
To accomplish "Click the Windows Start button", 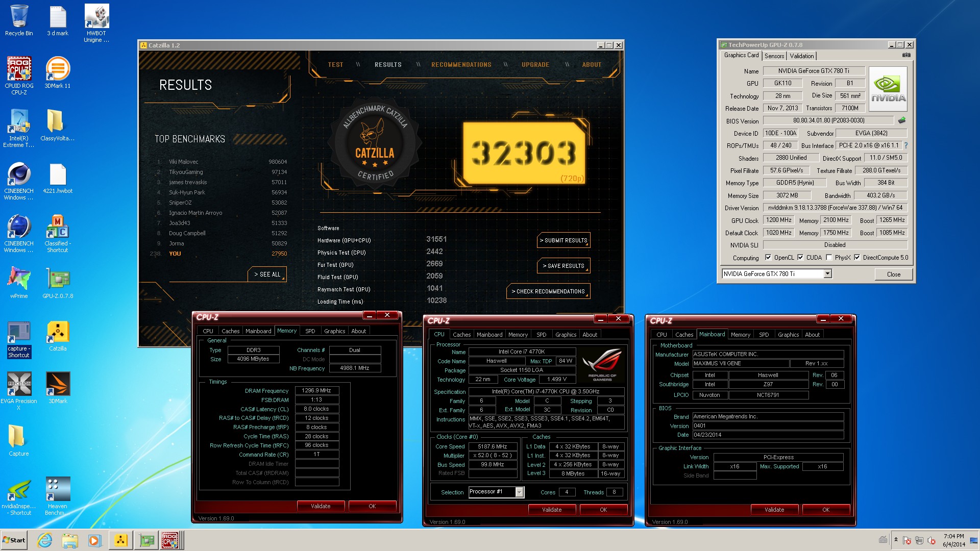I will pos(14,540).
